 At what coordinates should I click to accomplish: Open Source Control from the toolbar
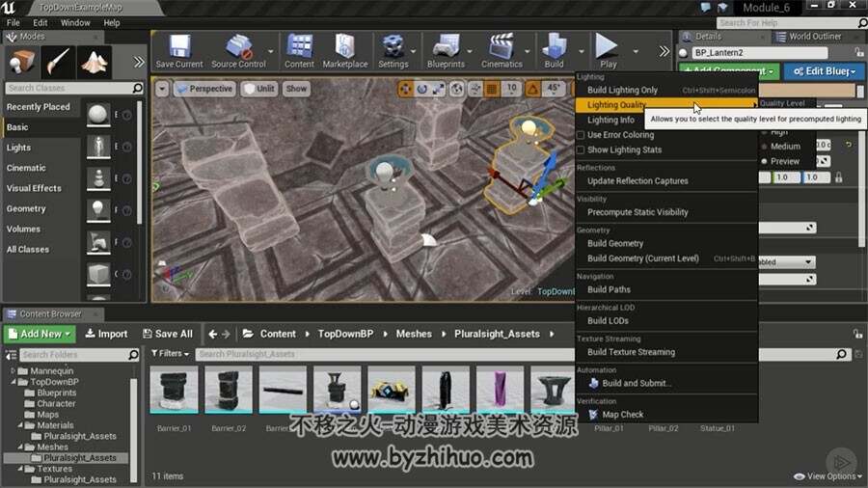238,51
